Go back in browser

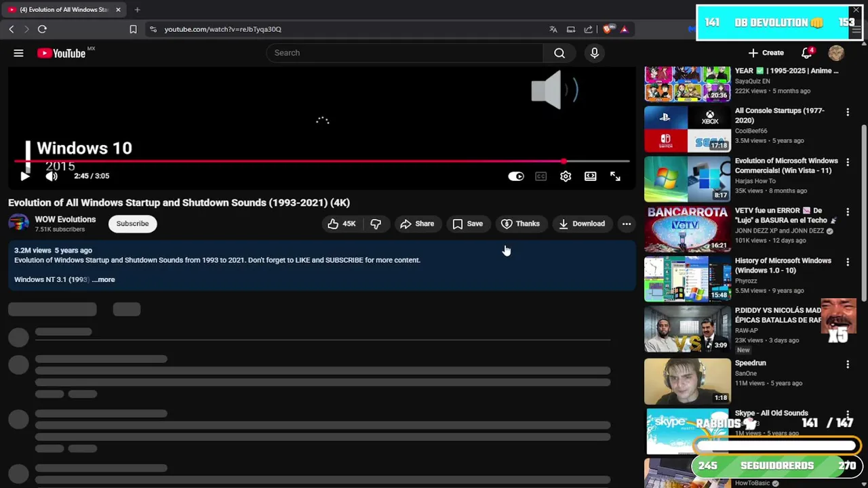tap(12, 29)
